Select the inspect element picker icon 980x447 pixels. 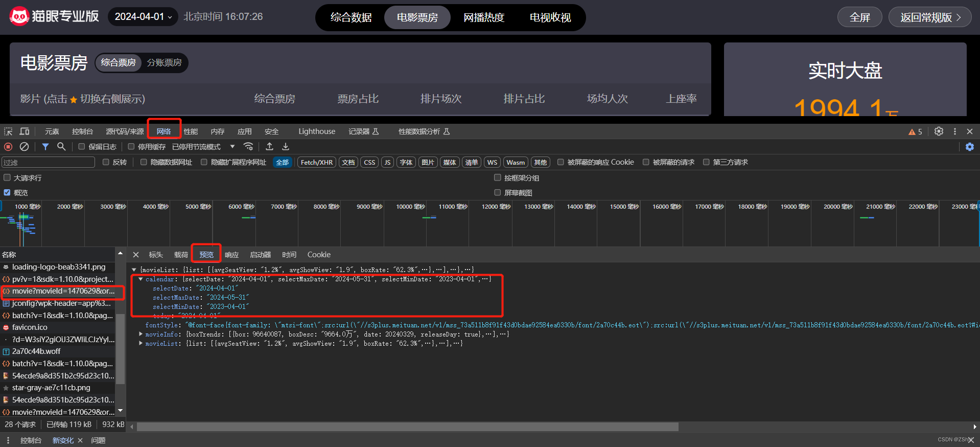click(8, 131)
